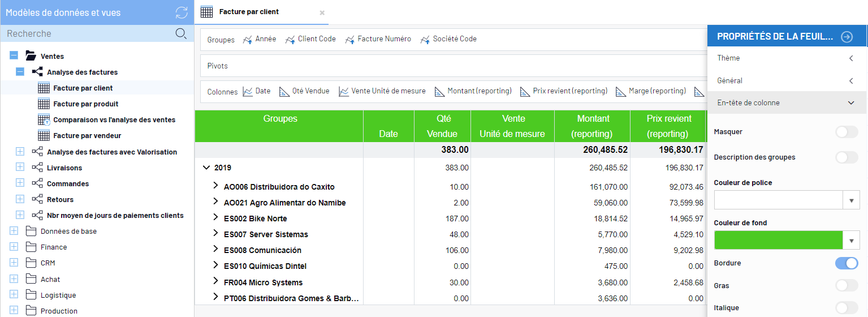Enable the Masquer toggle
The width and height of the screenshot is (868, 317).
(847, 132)
